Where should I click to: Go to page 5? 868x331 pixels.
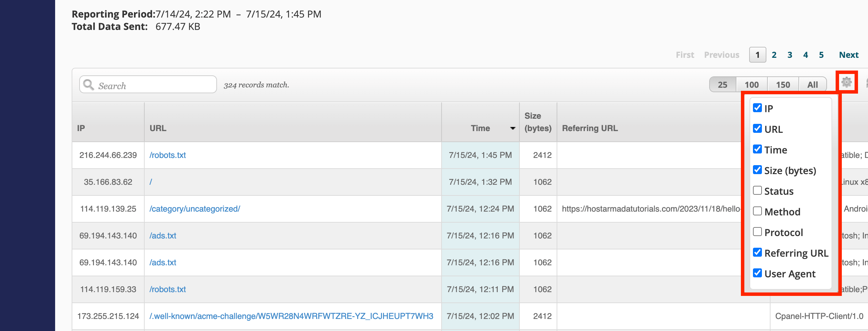pos(821,55)
